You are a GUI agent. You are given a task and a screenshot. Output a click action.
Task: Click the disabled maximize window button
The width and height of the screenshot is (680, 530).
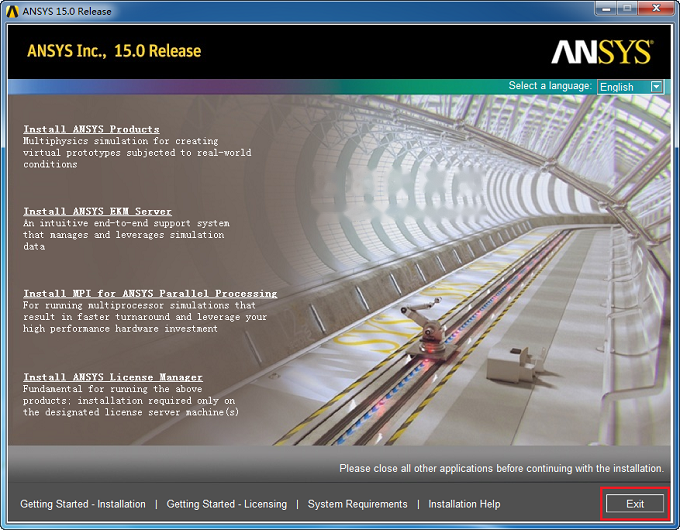tap(628, 9)
